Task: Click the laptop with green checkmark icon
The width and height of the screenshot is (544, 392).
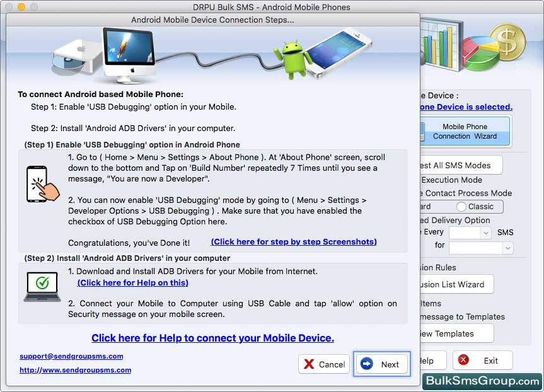Action: 42,287
